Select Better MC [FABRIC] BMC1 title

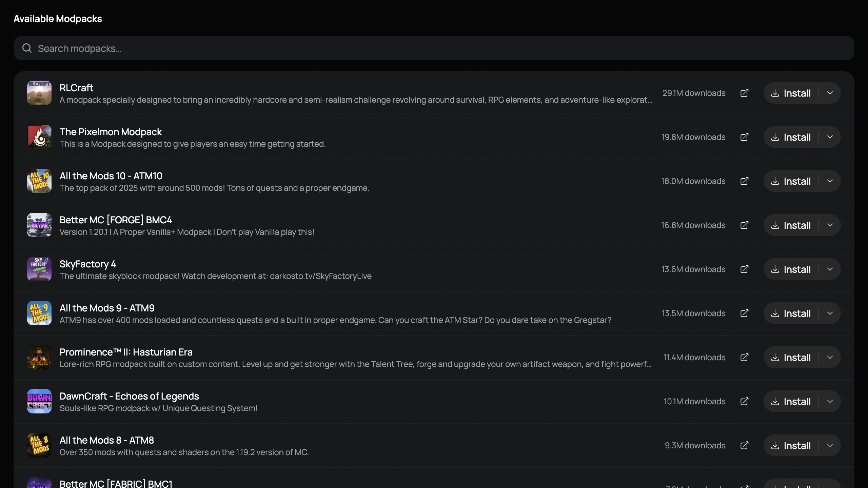coord(116,484)
